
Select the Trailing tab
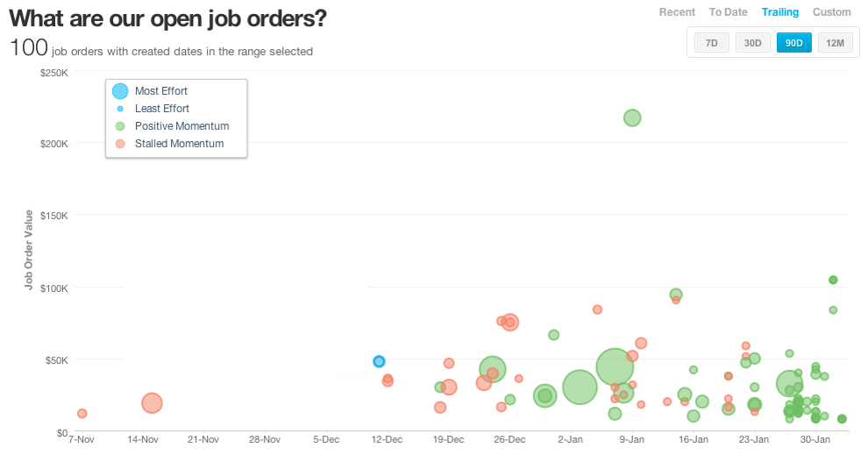[780, 12]
